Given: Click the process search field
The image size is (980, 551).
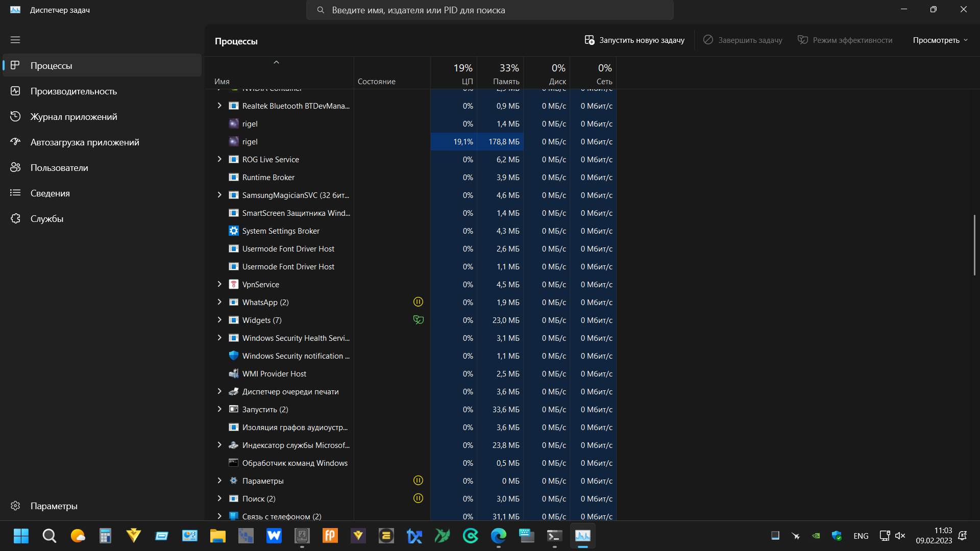Looking at the screenshot, I should tap(490, 10).
